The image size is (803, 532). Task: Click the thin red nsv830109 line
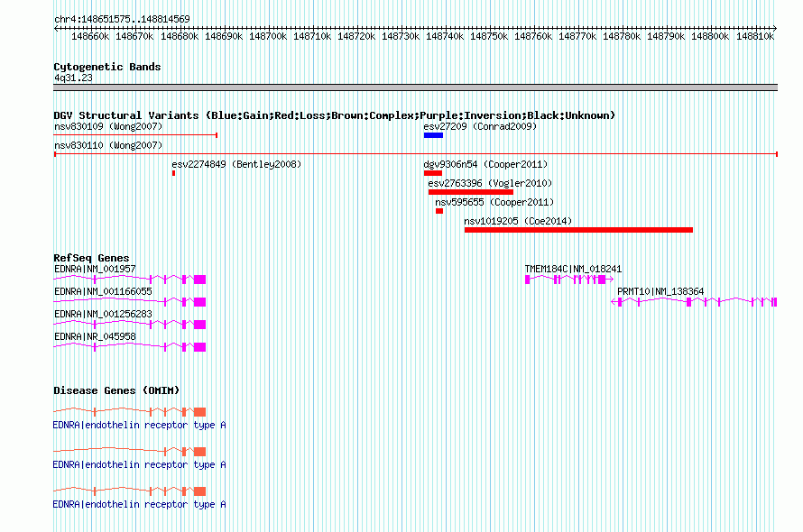pyautogui.click(x=135, y=135)
